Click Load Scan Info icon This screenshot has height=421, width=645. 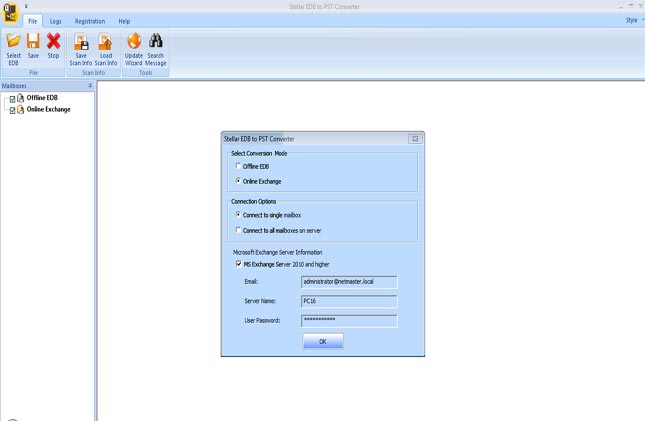pyautogui.click(x=105, y=42)
